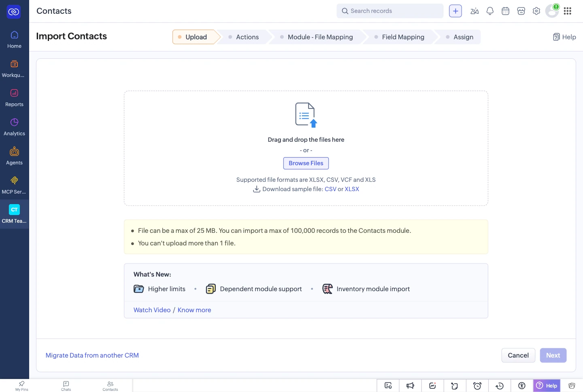
Task: Open MCP Server sidebar item
Action: [14, 185]
